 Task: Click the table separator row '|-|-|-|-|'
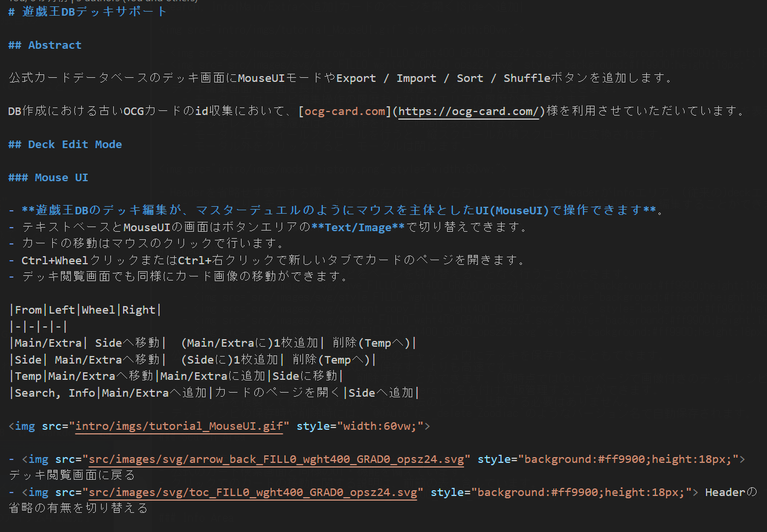(x=38, y=326)
